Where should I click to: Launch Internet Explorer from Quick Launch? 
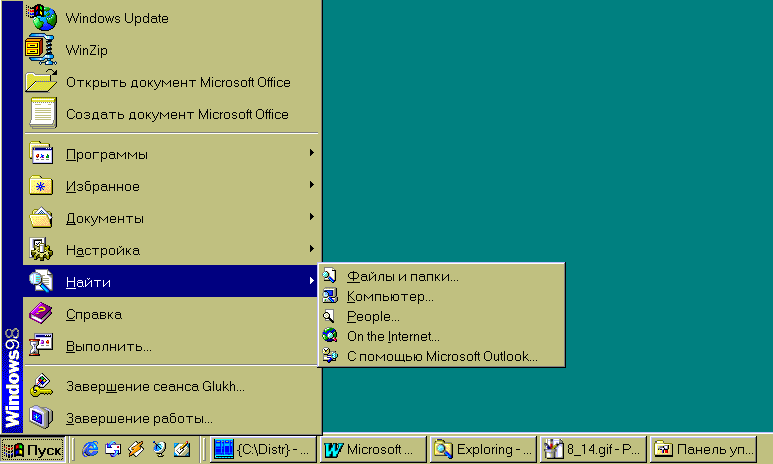[90, 449]
